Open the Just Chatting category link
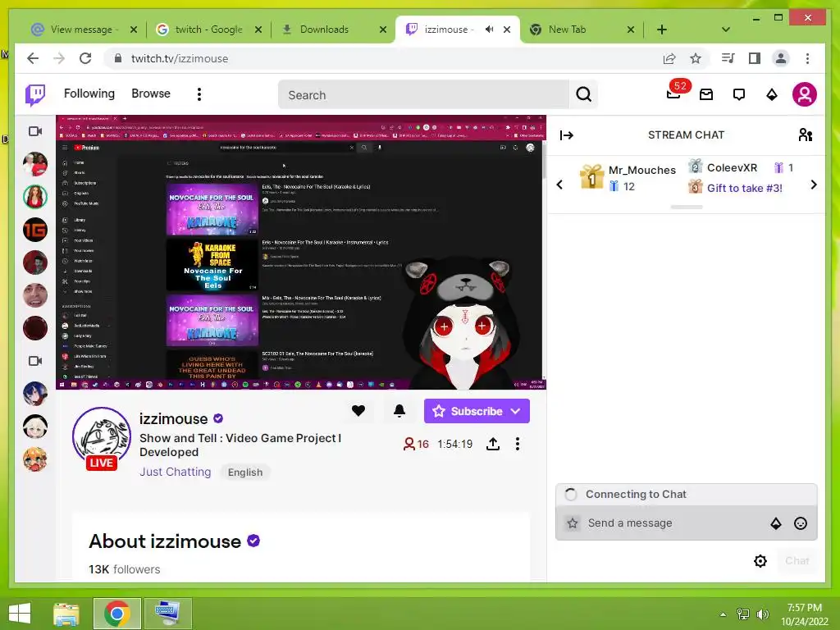Image resolution: width=840 pixels, height=630 pixels. [x=176, y=472]
